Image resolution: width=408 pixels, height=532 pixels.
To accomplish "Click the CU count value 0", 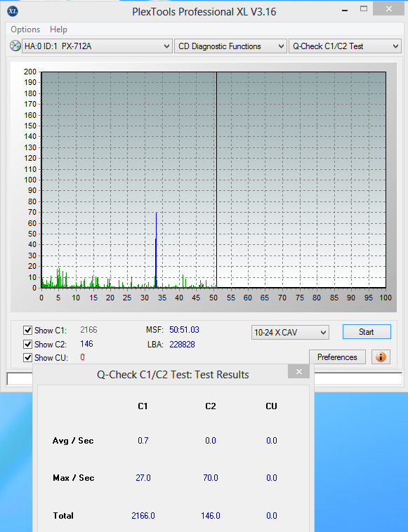I will click(82, 357).
